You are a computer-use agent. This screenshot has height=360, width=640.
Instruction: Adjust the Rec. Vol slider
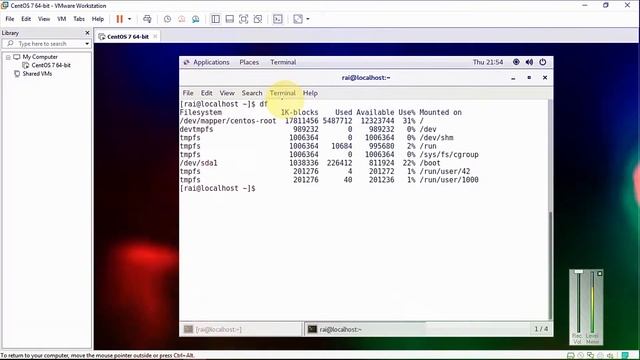pyautogui.click(x=578, y=302)
